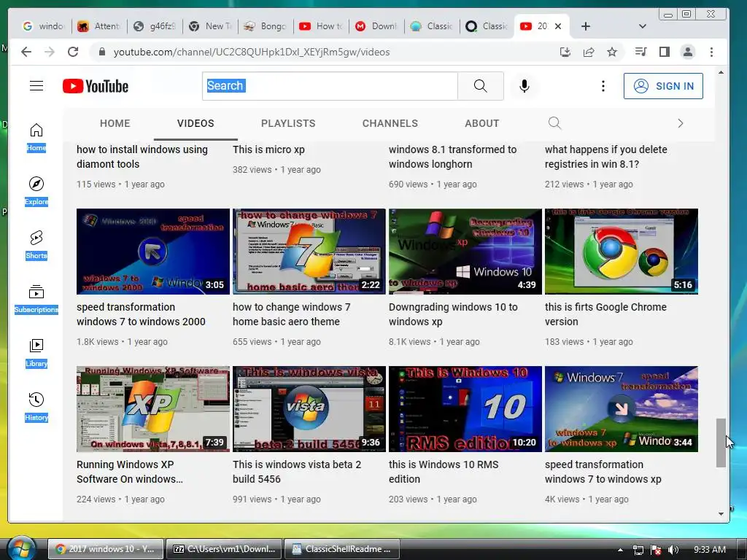This screenshot has width=747, height=560.
Task: View site information lock icon
Action: click(101, 52)
